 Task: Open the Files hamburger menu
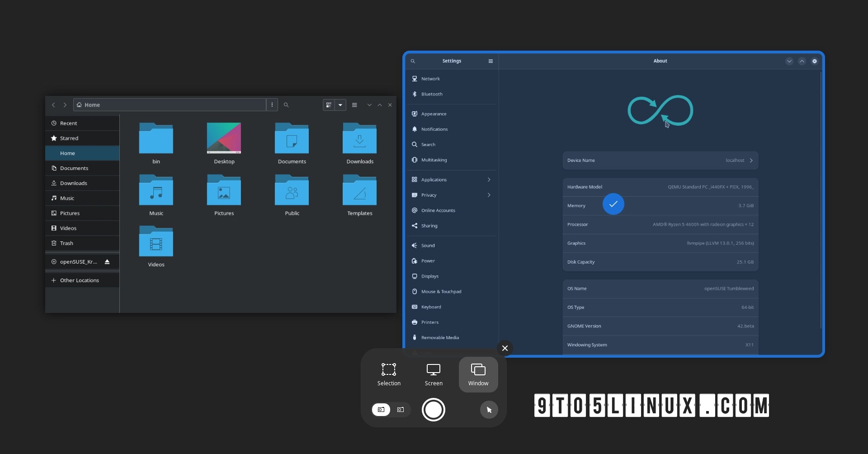pyautogui.click(x=354, y=105)
